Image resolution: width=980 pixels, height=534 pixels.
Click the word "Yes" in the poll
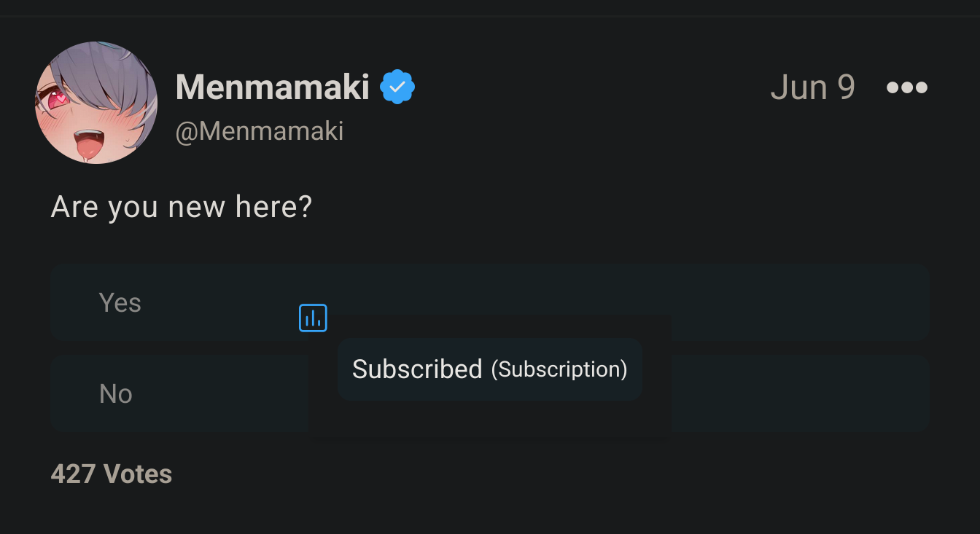click(120, 302)
